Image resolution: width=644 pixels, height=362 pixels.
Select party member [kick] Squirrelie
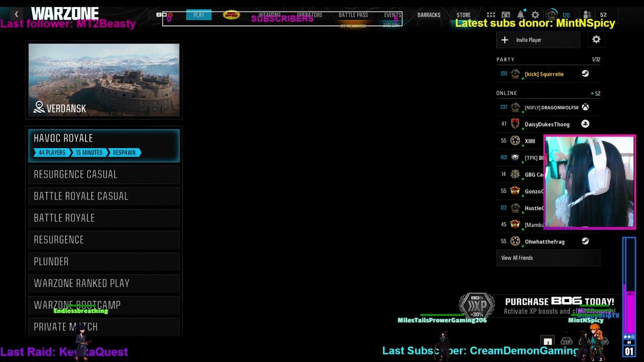tap(548, 74)
